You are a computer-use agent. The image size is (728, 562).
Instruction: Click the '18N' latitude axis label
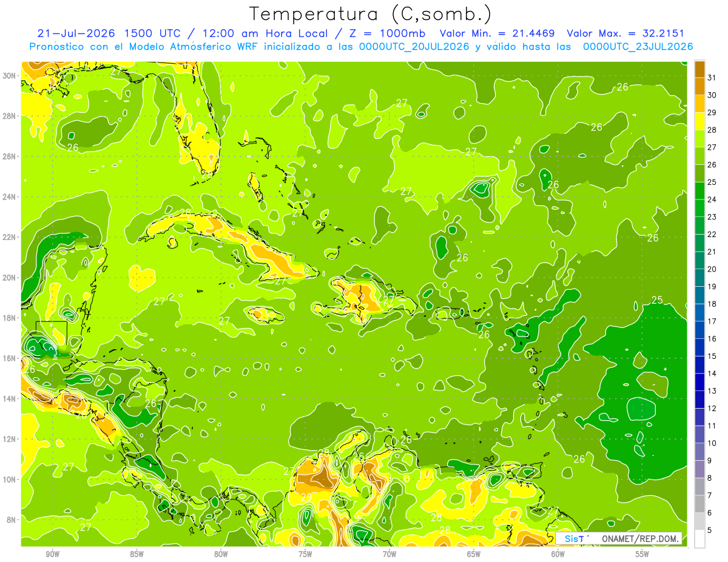[x=10, y=318]
